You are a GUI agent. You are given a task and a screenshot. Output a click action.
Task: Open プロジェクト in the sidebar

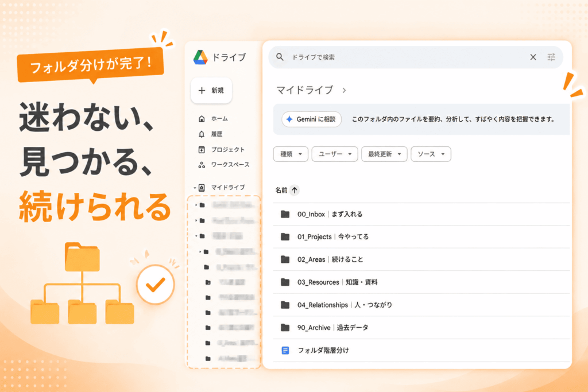(227, 150)
